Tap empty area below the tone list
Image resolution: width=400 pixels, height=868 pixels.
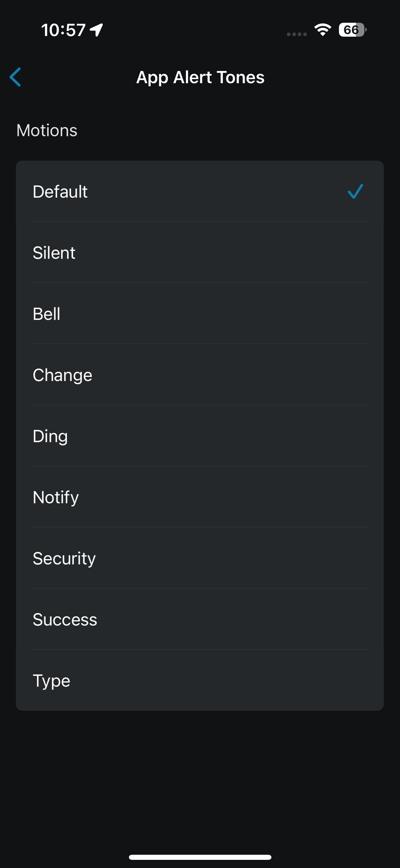coord(200,781)
